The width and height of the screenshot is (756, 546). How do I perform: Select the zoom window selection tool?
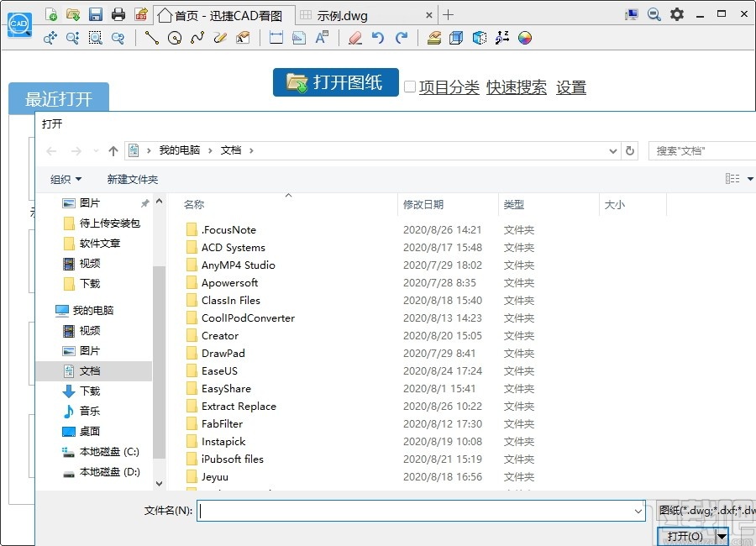[96, 38]
